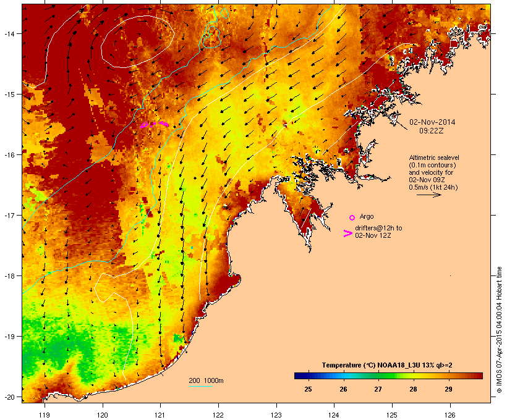Viewport: 507px width, 420px height.
Task: Click the longitude label 124
Action: tap(334, 415)
